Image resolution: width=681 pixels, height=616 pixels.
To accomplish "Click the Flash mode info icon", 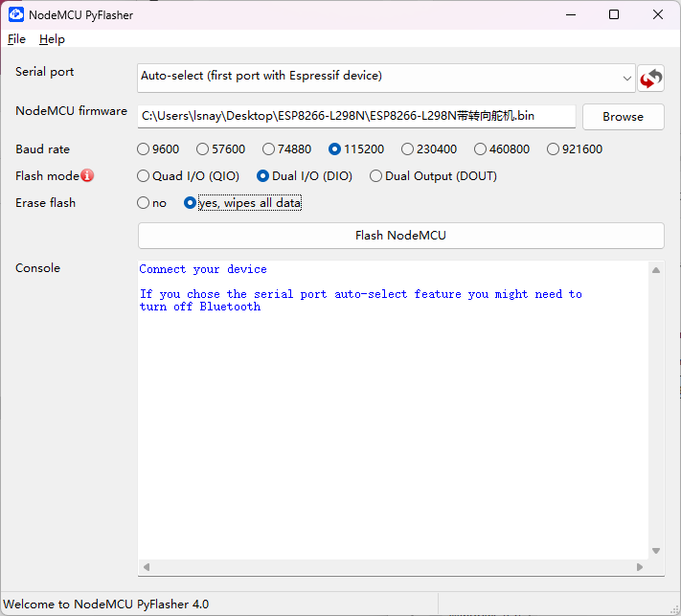I will pyautogui.click(x=87, y=175).
